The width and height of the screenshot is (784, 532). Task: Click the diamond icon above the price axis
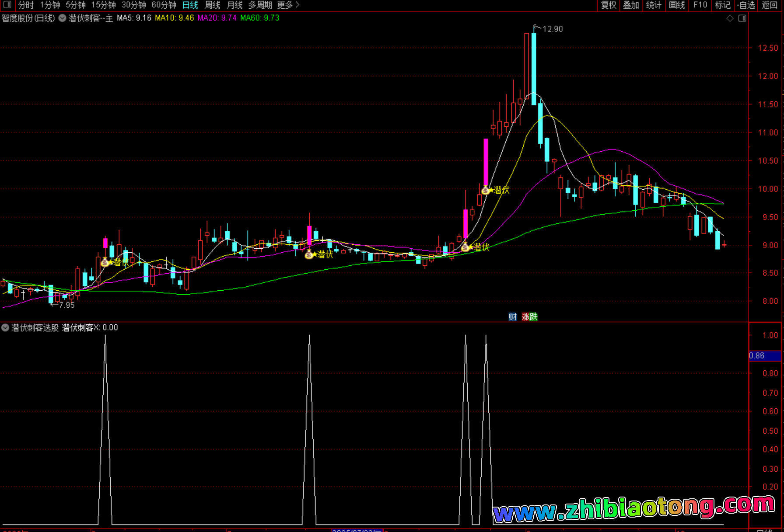[x=730, y=18]
